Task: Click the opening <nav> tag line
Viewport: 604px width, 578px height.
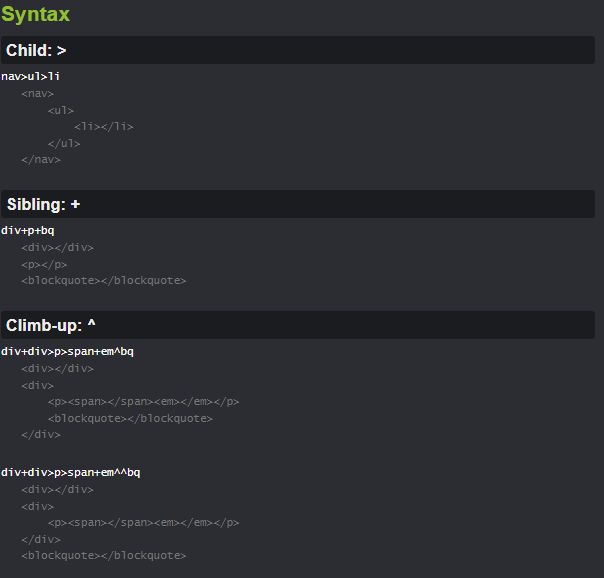Action: (x=37, y=94)
